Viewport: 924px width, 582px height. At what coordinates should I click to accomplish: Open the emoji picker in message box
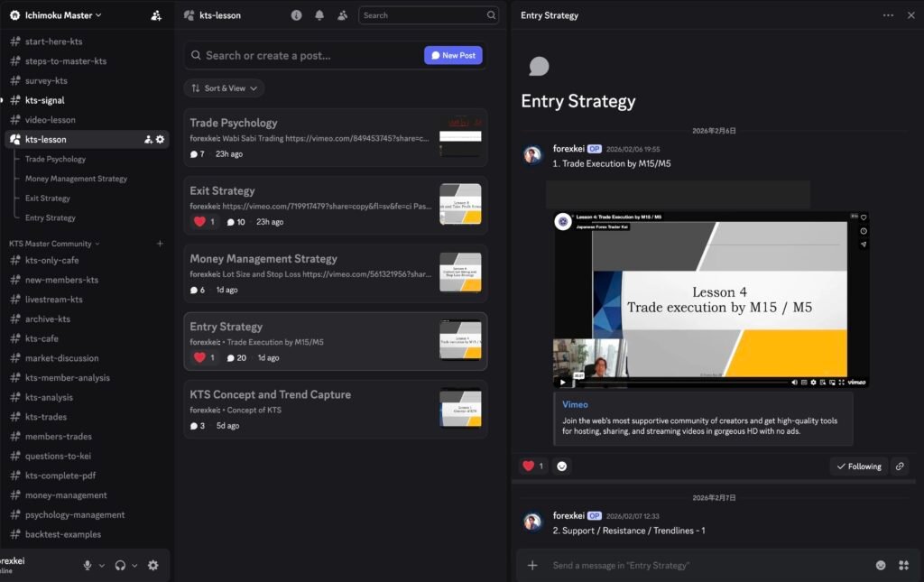click(x=881, y=565)
